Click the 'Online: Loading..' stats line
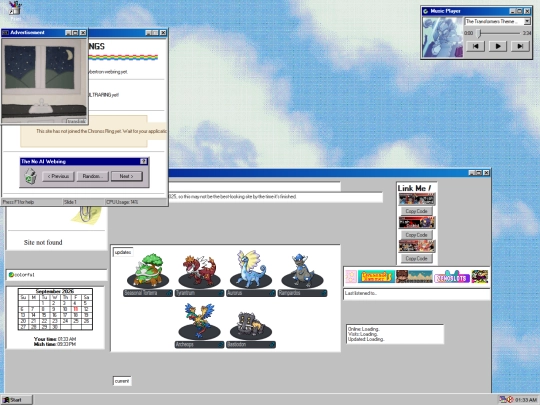 click(x=363, y=329)
